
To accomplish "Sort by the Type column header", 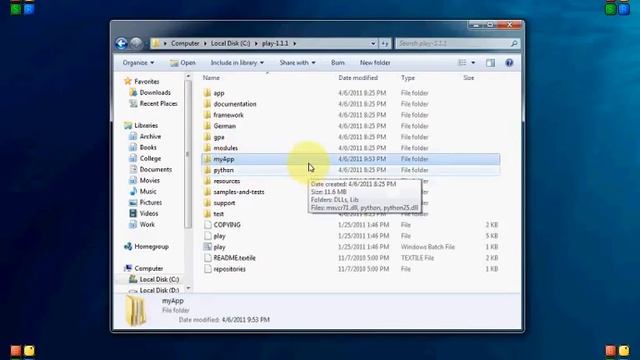I will point(407,78).
